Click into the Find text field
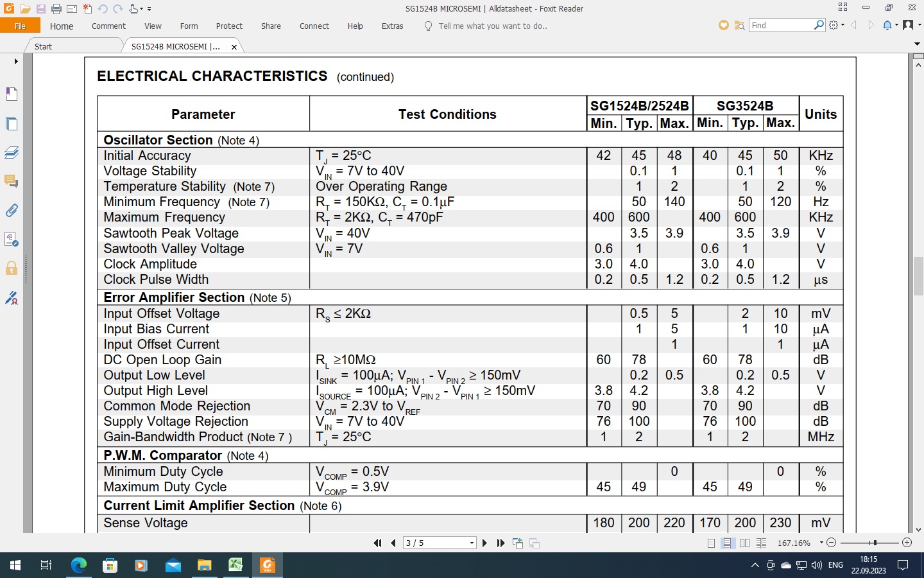 [781, 25]
